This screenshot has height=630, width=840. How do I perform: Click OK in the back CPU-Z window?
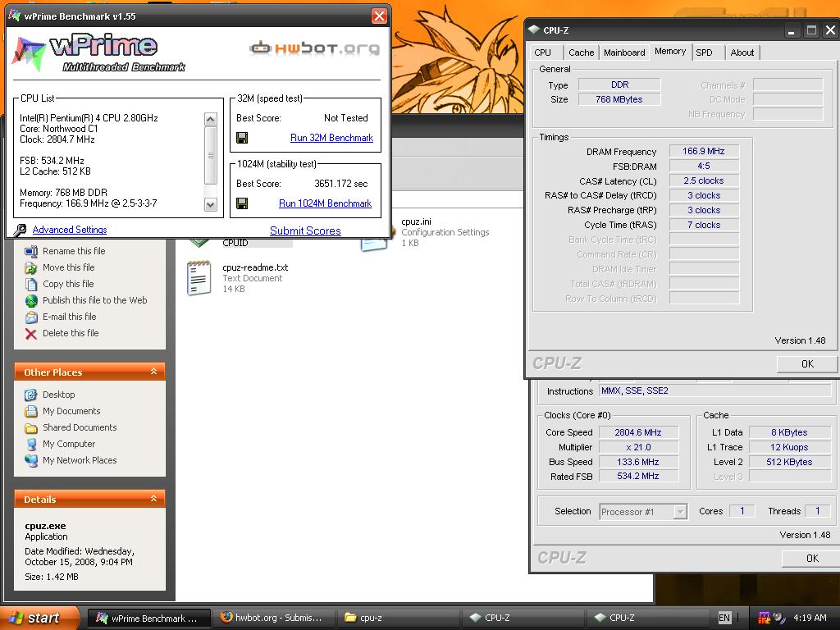pos(811,558)
